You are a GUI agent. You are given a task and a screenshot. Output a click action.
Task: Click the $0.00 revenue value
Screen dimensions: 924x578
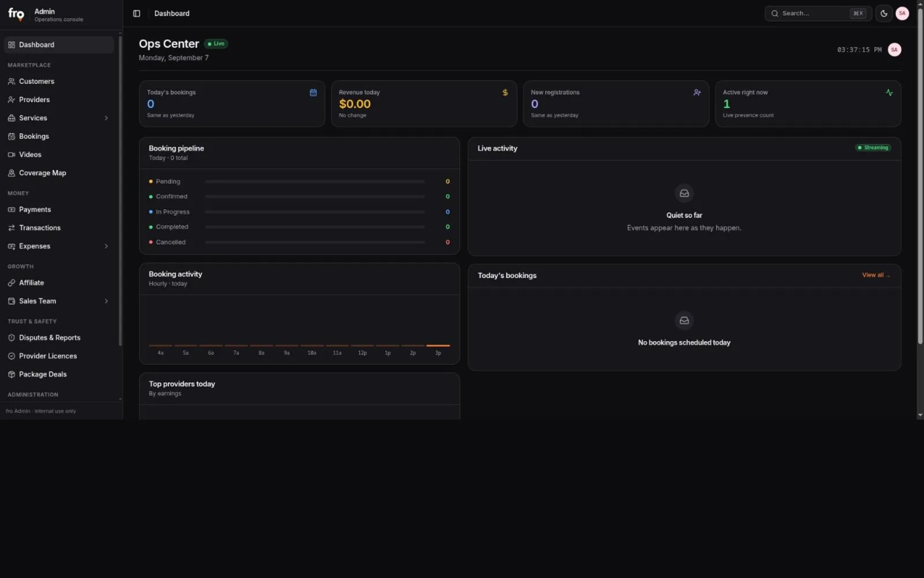pos(355,104)
